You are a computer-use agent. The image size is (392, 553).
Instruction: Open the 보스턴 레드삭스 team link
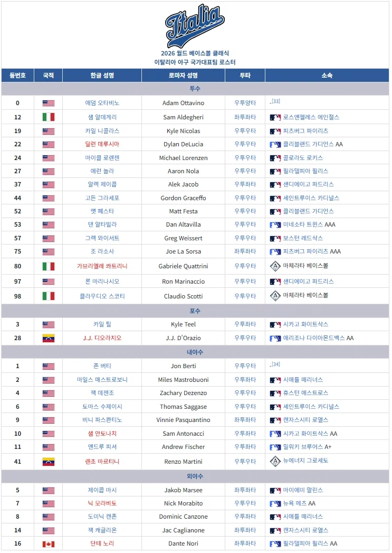[x=303, y=238]
